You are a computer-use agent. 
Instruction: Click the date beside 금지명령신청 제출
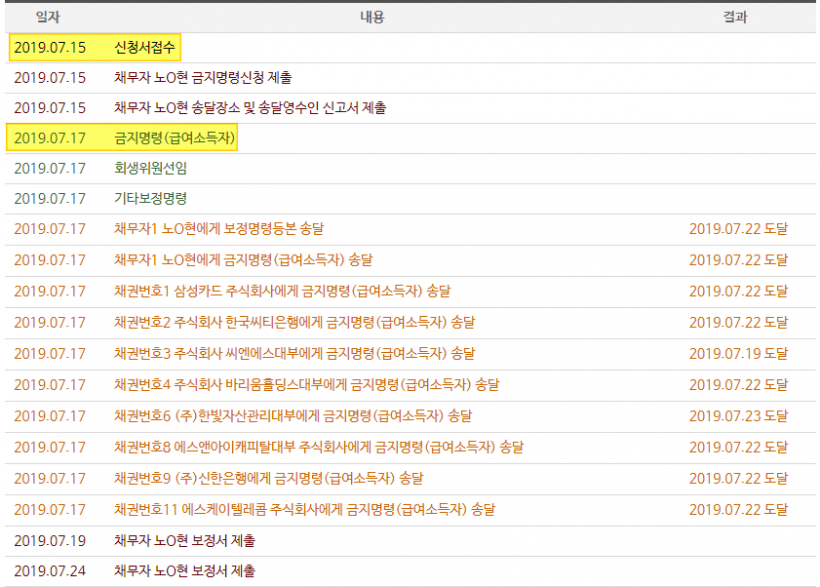pyautogui.click(x=50, y=77)
